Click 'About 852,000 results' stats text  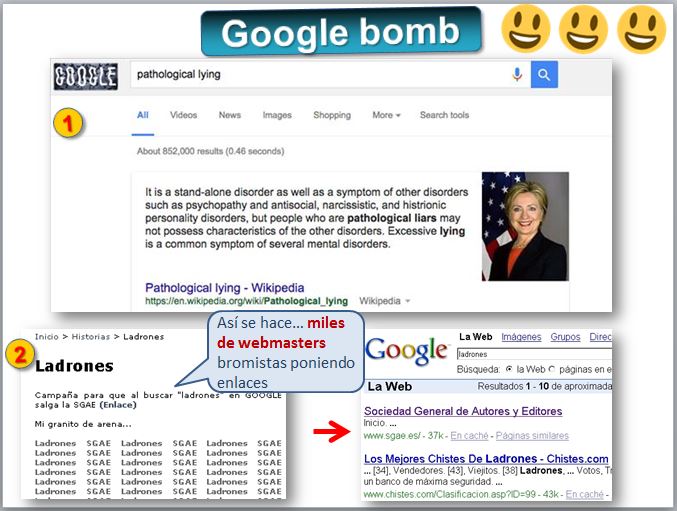tap(211, 151)
